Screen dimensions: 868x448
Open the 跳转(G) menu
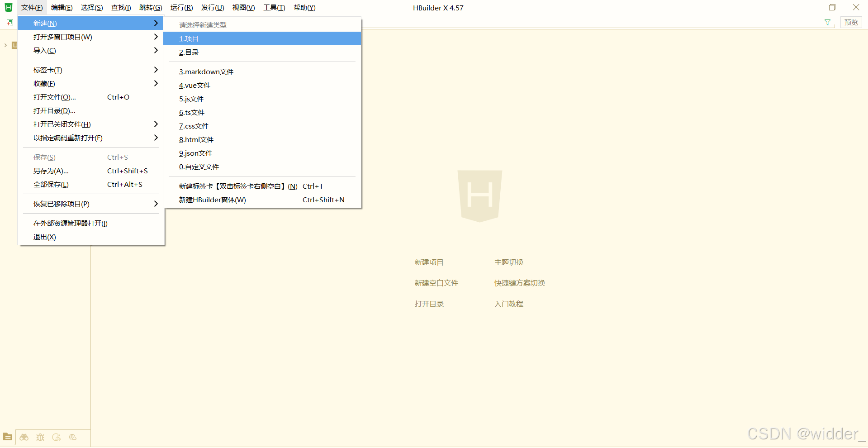coord(151,8)
